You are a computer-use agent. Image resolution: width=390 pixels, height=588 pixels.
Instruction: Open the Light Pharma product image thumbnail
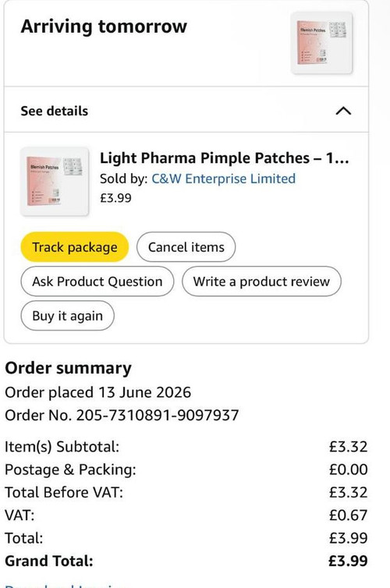point(55,182)
